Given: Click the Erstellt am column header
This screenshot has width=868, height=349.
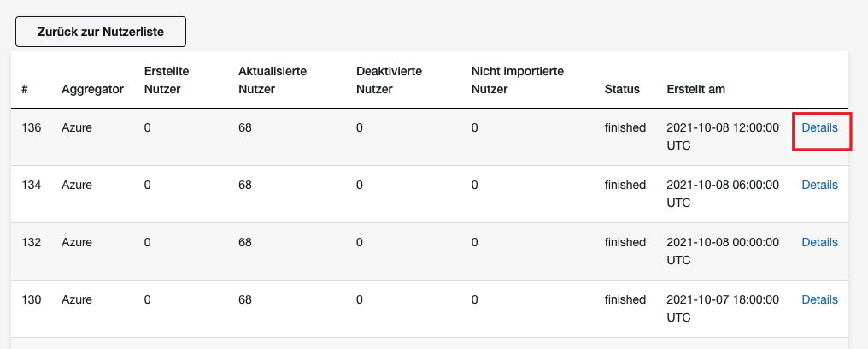Looking at the screenshot, I should 695,89.
